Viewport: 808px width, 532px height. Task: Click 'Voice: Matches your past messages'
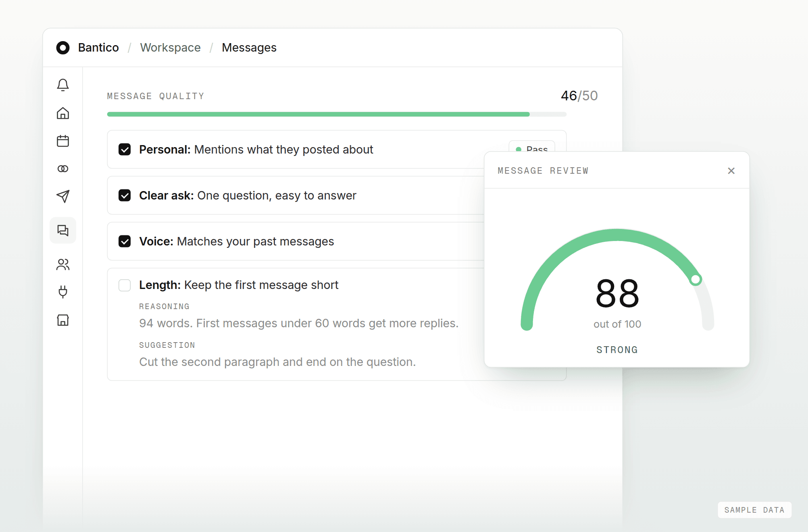(x=237, y=241)
